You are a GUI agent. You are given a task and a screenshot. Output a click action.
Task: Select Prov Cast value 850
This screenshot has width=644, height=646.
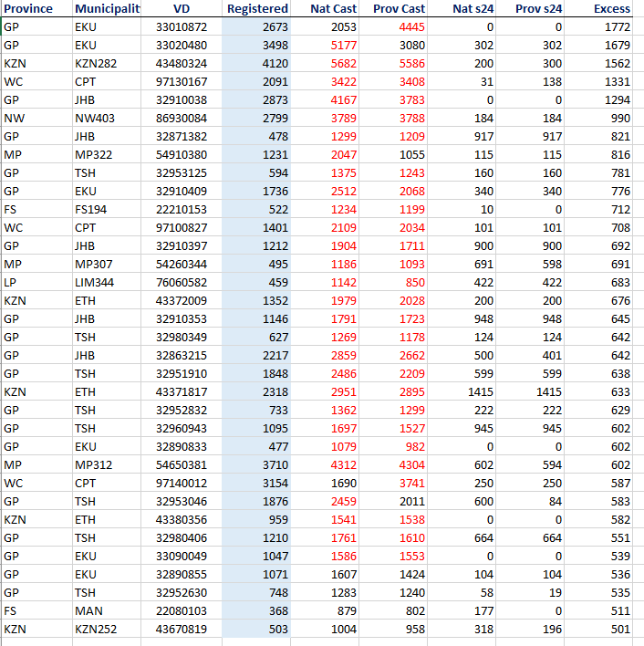(415, 283)
